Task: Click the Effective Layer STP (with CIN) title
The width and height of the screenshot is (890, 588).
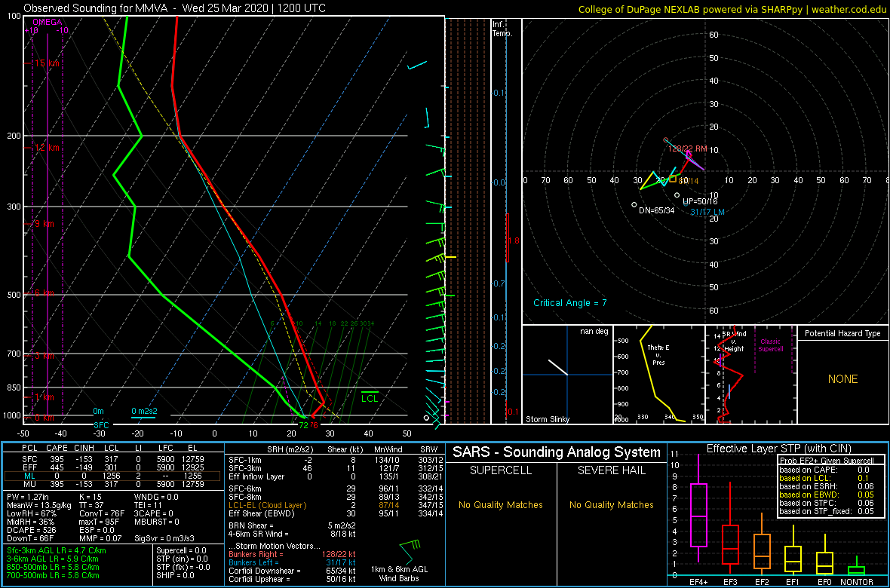Action: click(x=777, y=449)
